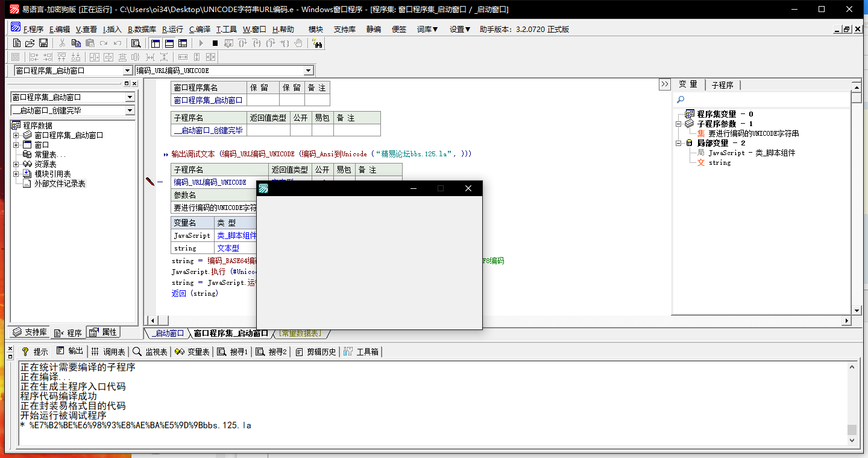The width and height of the screenshot is (868, 458).
Task: Click the Open file folder icon
Action: [x=30, y=43]
